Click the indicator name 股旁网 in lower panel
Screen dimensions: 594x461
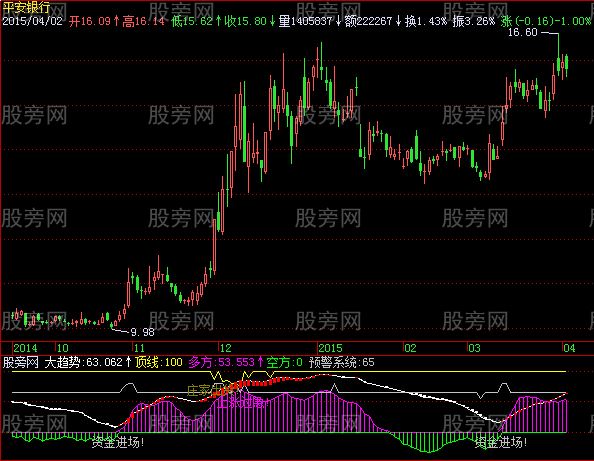[x=20, y=363]
